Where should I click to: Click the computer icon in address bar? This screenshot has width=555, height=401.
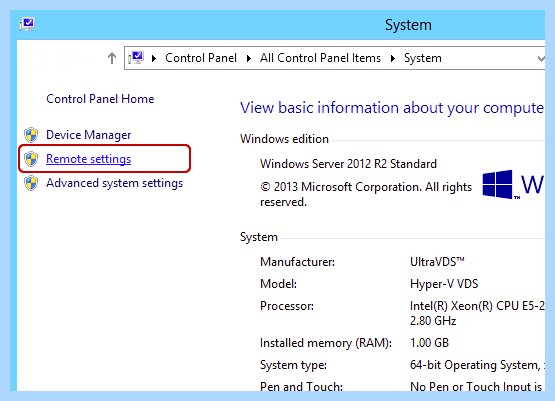click(136, 58)
